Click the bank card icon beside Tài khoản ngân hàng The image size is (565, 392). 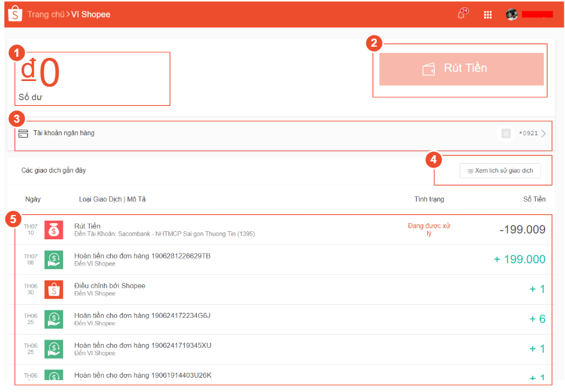coord(24,133)
